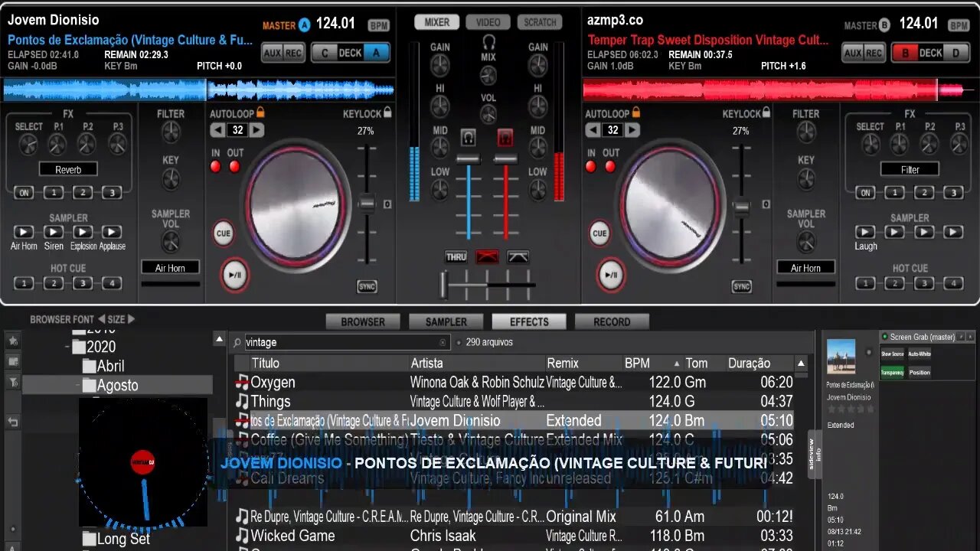Click the search magnifier icon
The width and height of the screenshot is (980, 551).
click(x=237, y=343)
